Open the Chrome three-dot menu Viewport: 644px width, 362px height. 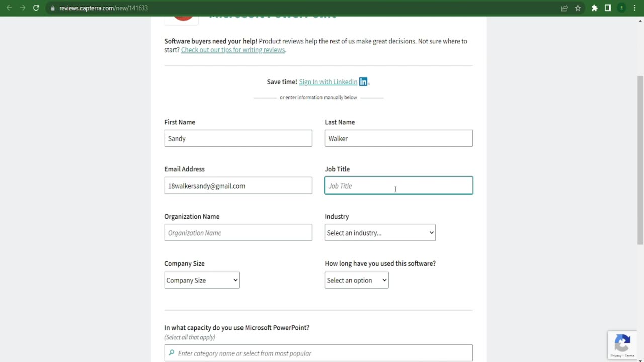(x=635, y=8)
